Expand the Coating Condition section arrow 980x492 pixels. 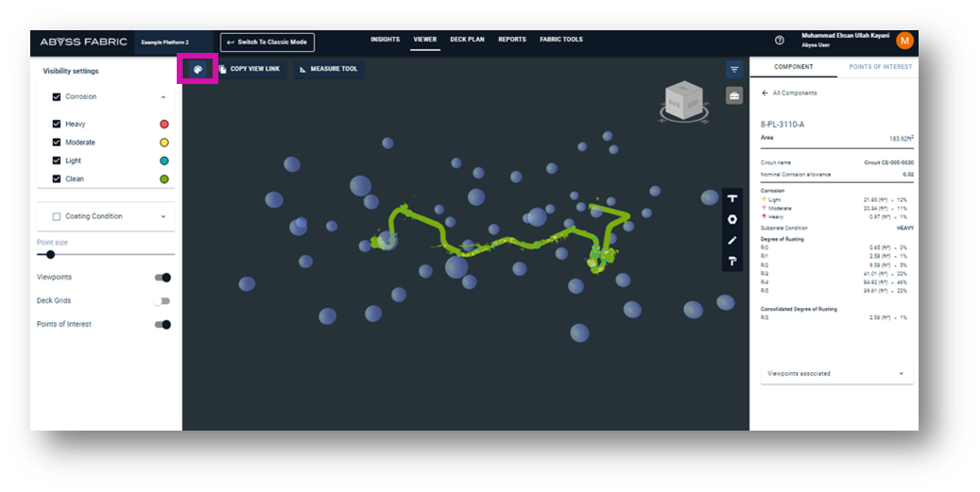tap(163, 216)
